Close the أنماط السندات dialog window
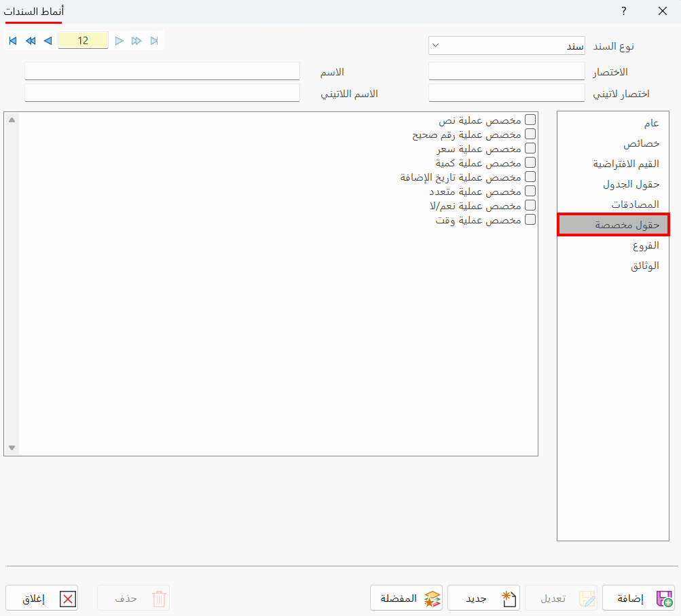681x616 pixels. tap(662, 12)
